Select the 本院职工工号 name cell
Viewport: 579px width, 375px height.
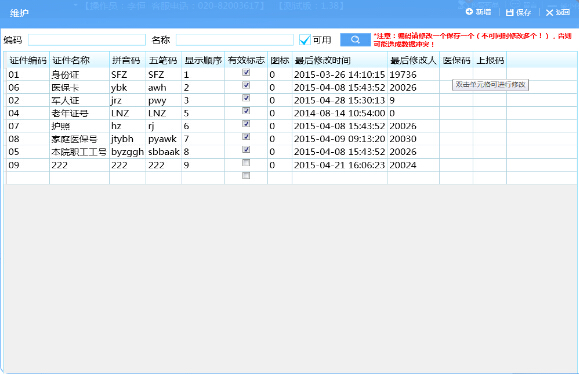79,152
